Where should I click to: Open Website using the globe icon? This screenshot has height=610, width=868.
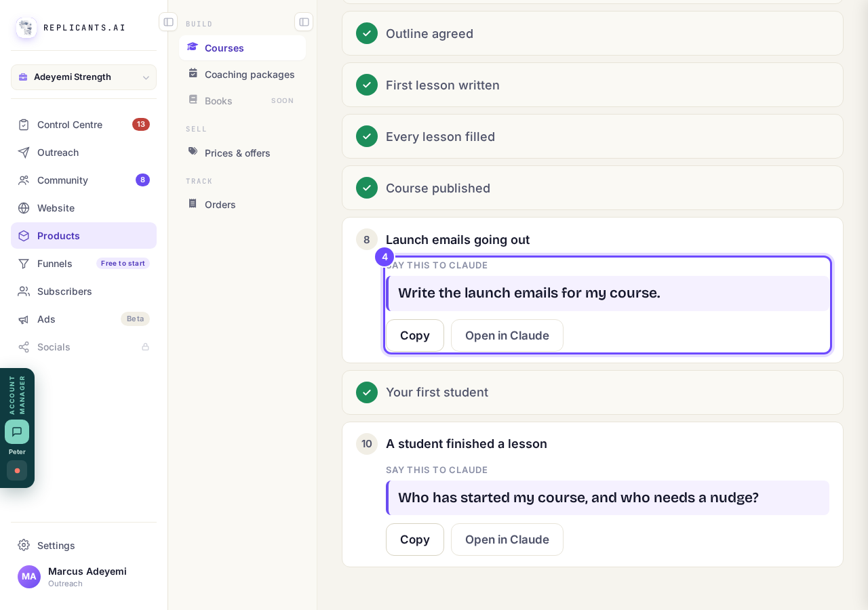click(24, 208)
